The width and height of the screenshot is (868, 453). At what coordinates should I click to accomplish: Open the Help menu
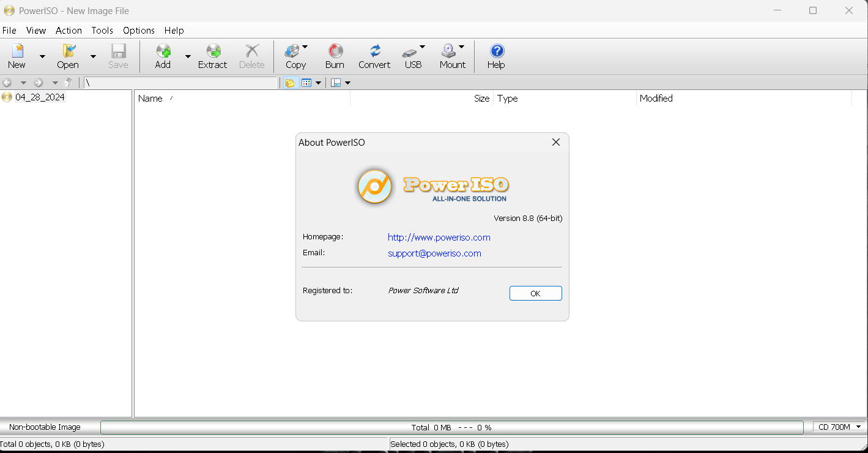point(174,30)
